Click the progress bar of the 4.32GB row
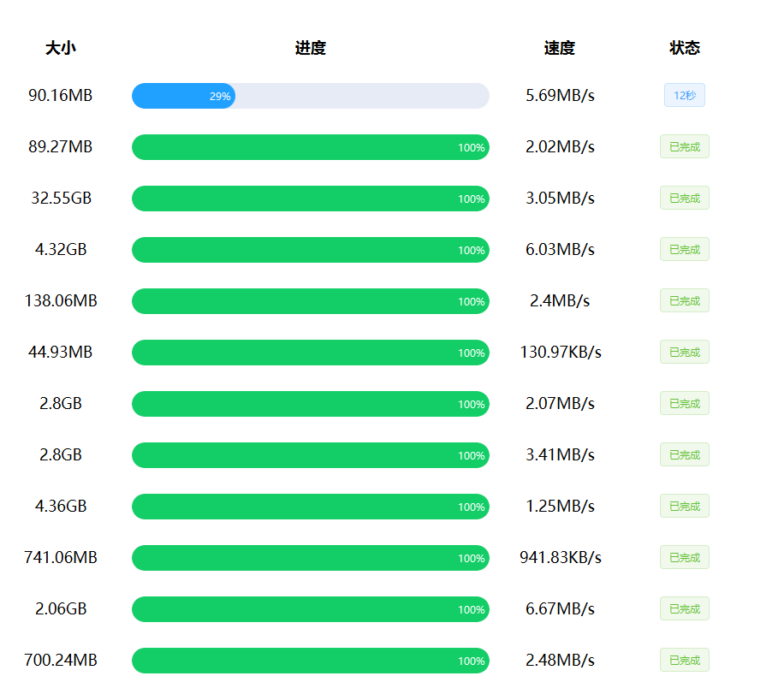Image resolution: width=784 pixels, height=682 pixels. click(311, 250)
